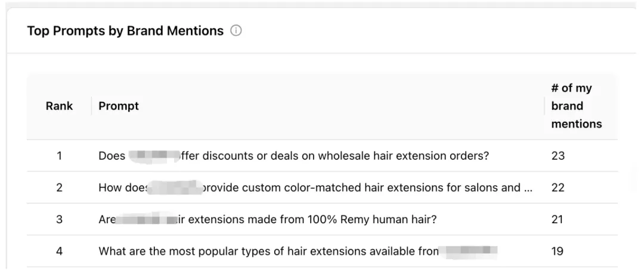Click the Top Prompts by Brand Mentions title
Viewport: 644px width, 280px height.
(x=125, y=31)
